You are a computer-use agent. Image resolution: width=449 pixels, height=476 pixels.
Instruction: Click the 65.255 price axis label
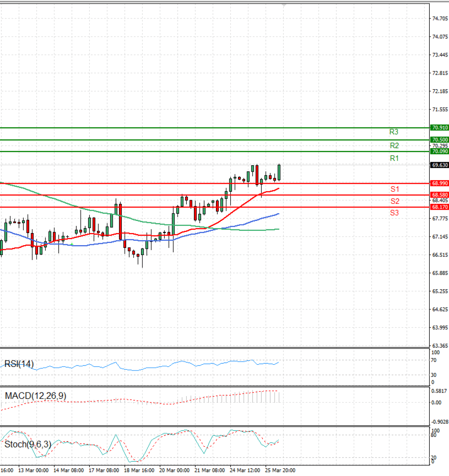point(440,291)
